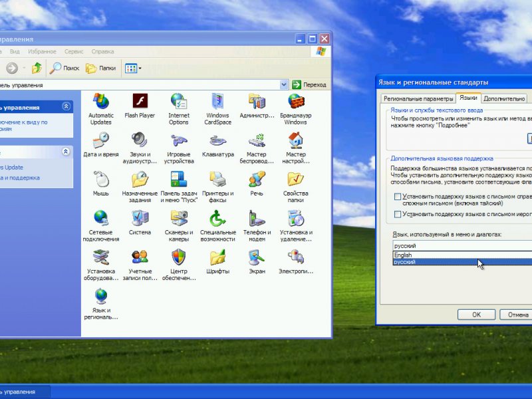
Task: Select the Экран display icon
Action: (257, 261)
